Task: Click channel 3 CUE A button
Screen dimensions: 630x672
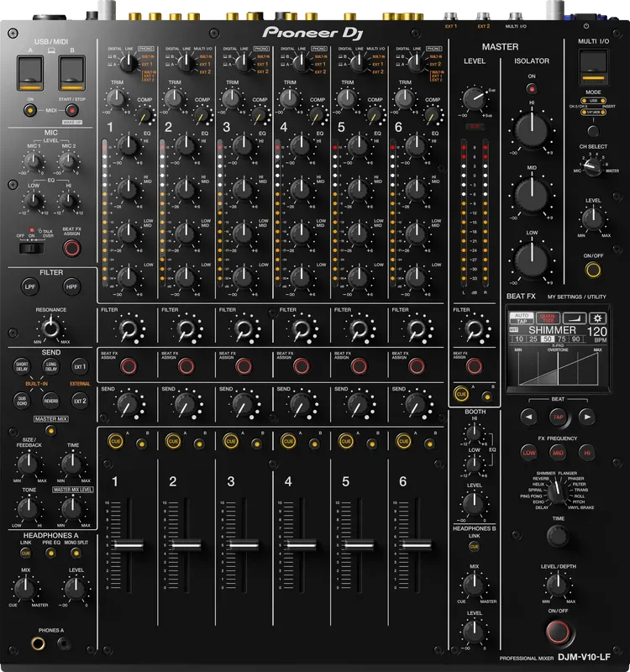Action: click(x=230, y=442)
